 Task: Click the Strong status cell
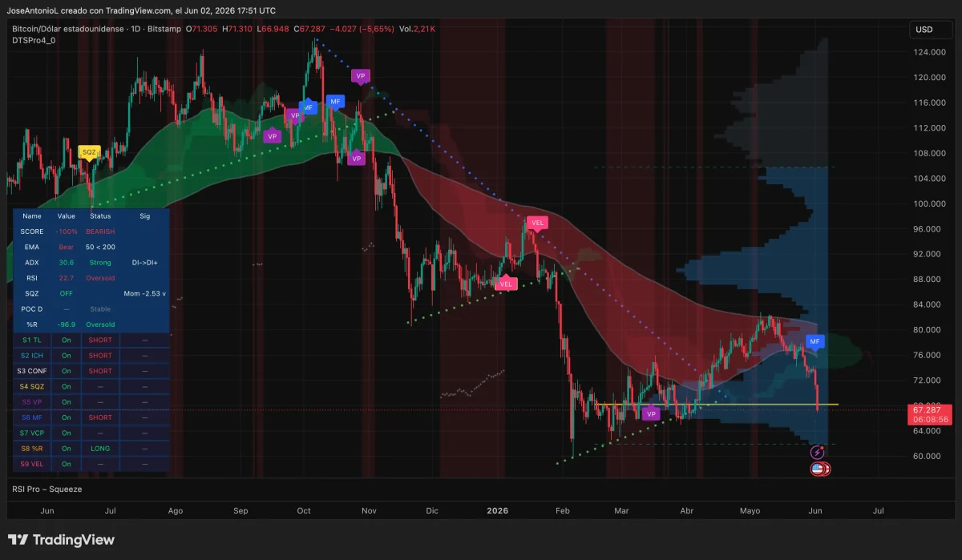point(100,262)
